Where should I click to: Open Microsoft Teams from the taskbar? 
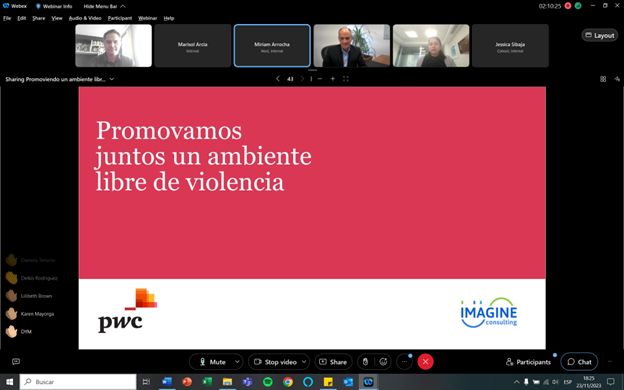(x=248, y=382)
